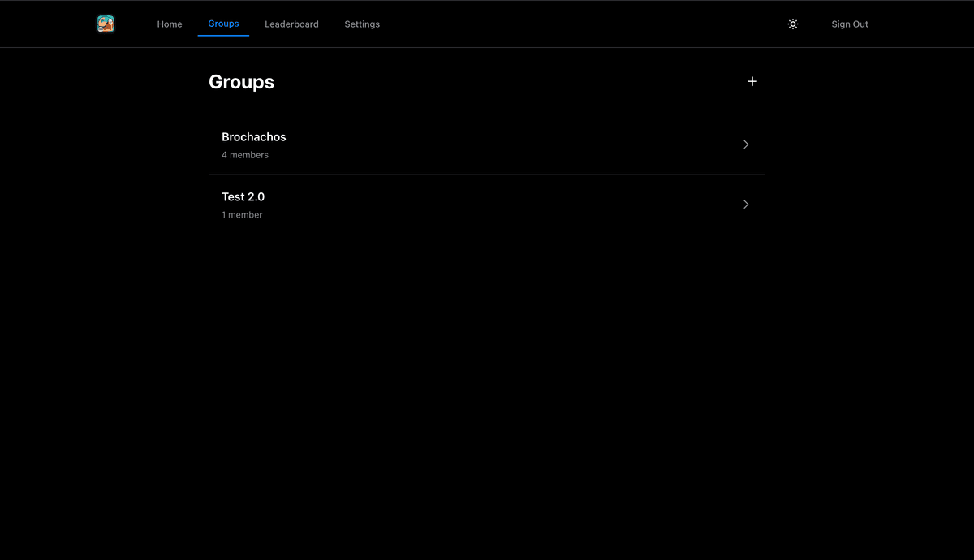Click the app logo in the navigation bar
The height and width of the screenshot is (560, 974).
(106, 24)
